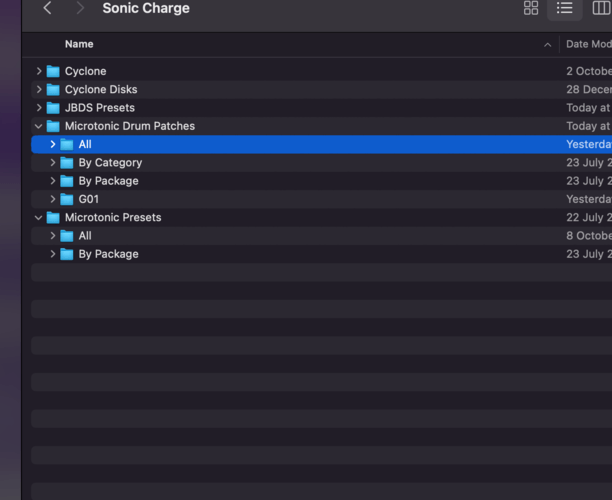This screenshot has height=500, width=612.
Task: Click the G01 folder icon
Action: click(67, 199)
